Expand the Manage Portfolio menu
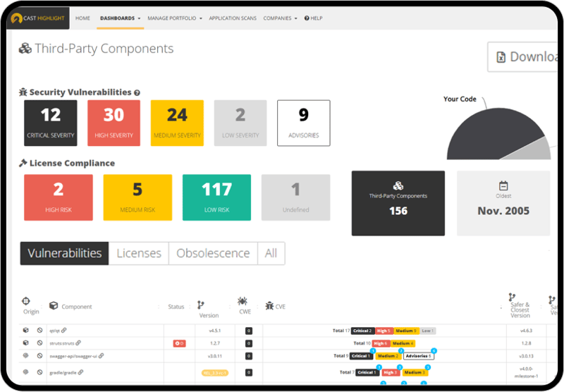 tap(175, 18)
